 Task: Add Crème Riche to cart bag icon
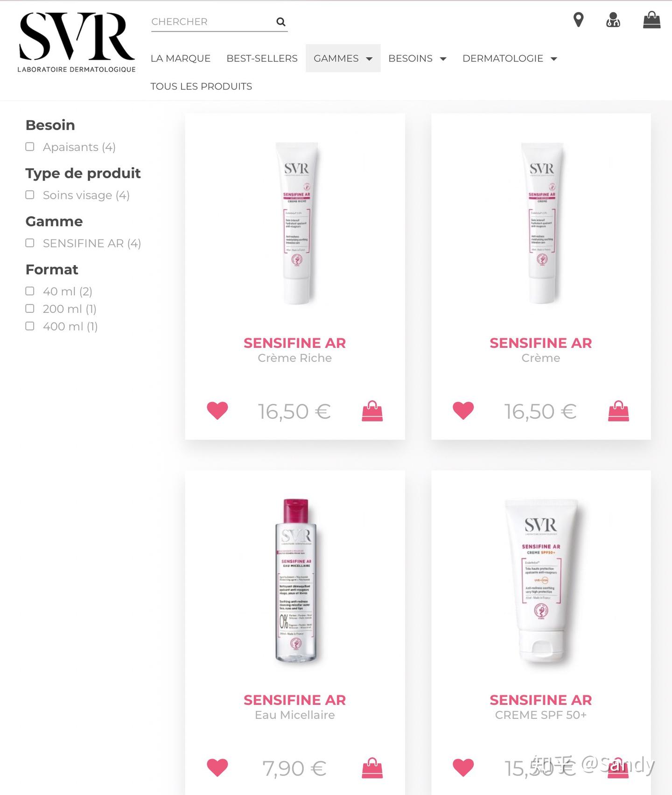pyautogui.click(x=372, y=411)
